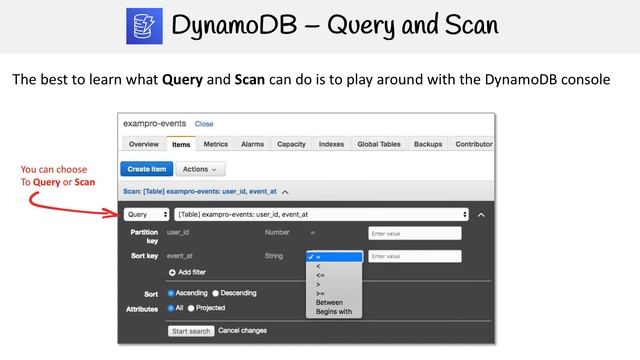
Task: Click the Close link beside exampro-events
Action: pos(204,124)
